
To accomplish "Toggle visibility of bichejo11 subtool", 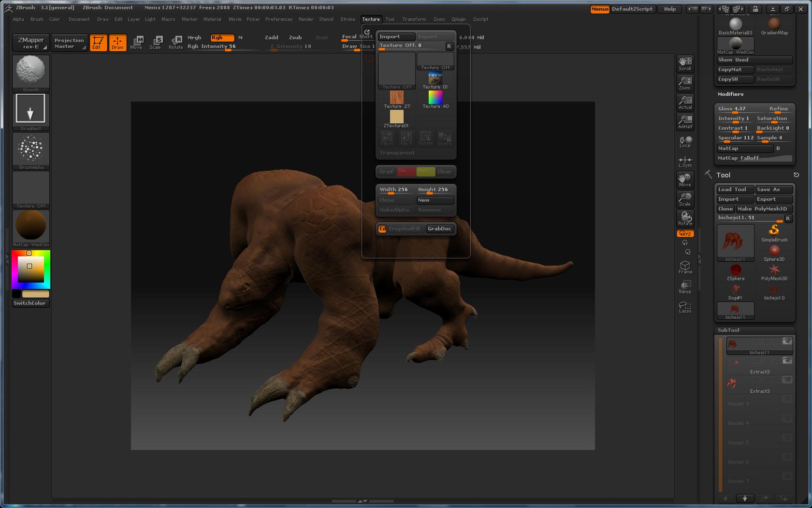I will 787,341.
